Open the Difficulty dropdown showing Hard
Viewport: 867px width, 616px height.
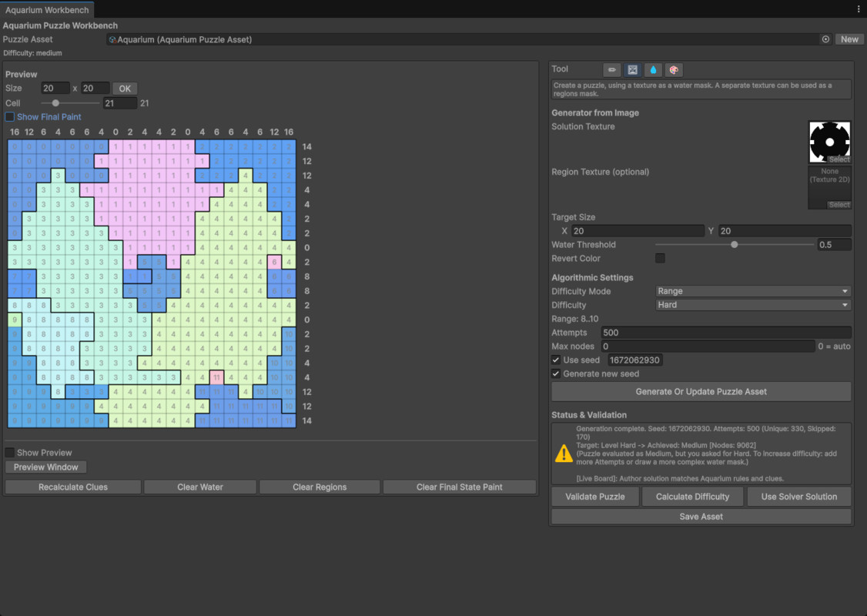[753, 305]
